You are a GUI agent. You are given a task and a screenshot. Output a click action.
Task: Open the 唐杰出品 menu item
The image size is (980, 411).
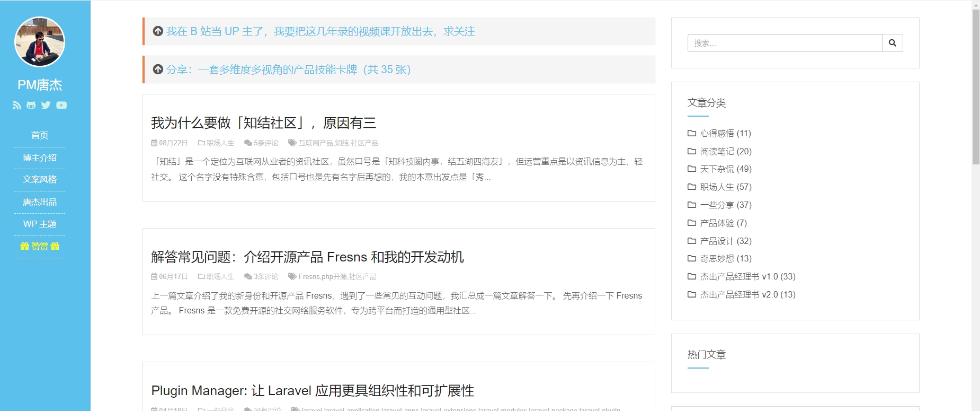point(40,202)
